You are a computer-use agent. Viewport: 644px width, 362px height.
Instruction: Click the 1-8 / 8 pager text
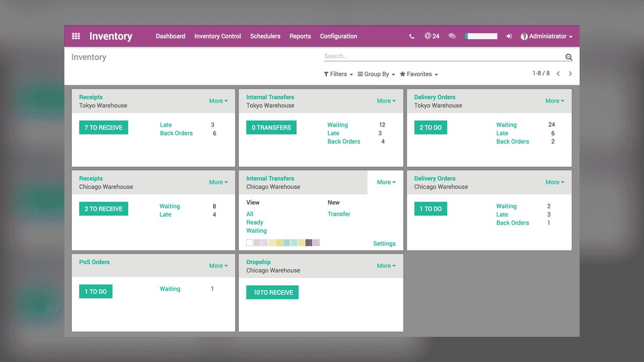pos(541,73)
